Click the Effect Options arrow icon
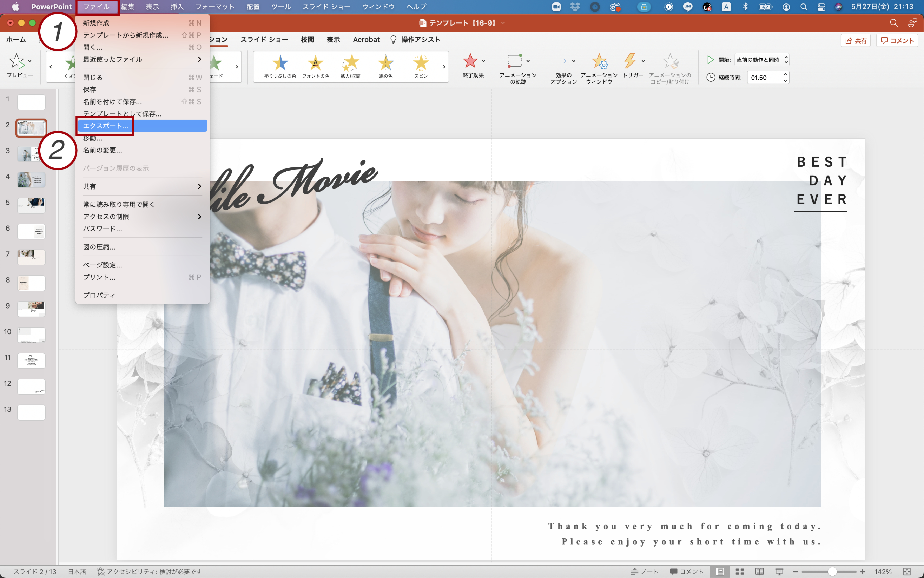Viewport: 924px width, 578px height. pyautogui.click(x=560, y=61)
